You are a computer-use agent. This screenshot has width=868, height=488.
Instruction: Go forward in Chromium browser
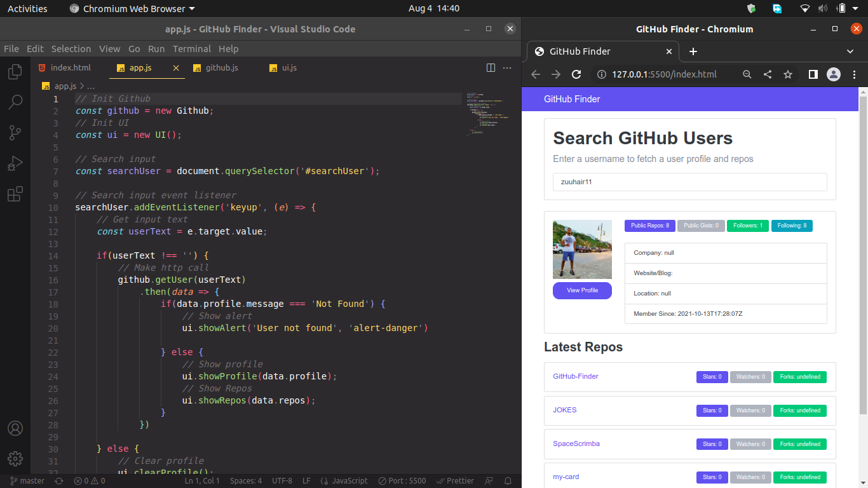click(x=556, y=74)
